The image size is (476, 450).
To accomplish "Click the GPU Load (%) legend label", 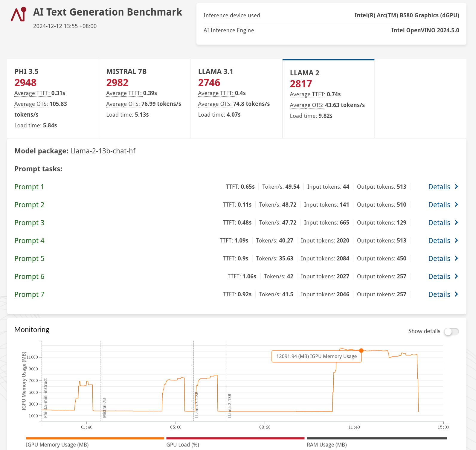I will (x=183, y=445).
